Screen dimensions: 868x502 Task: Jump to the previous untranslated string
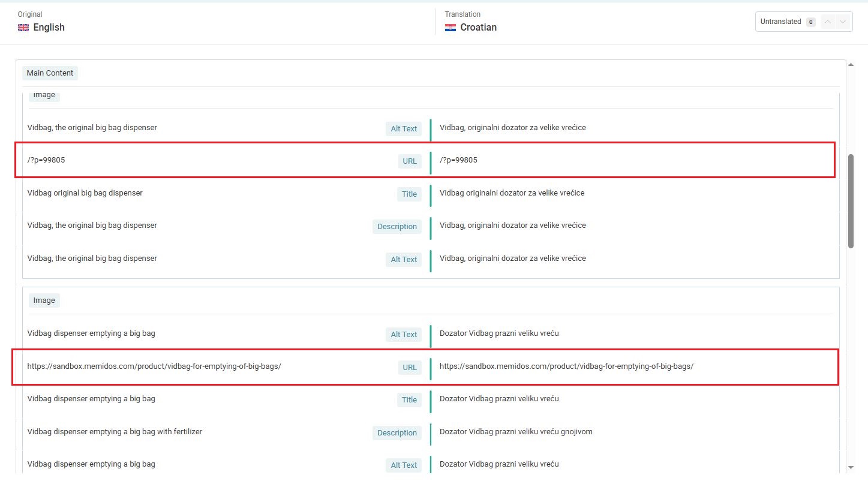[828, 22]
